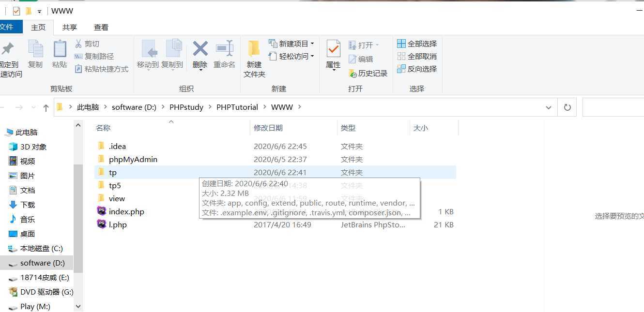Viewport: 644px width, 312px height.
Task: Switch to the Share (共享) tab
Action: tap(70, 27)
